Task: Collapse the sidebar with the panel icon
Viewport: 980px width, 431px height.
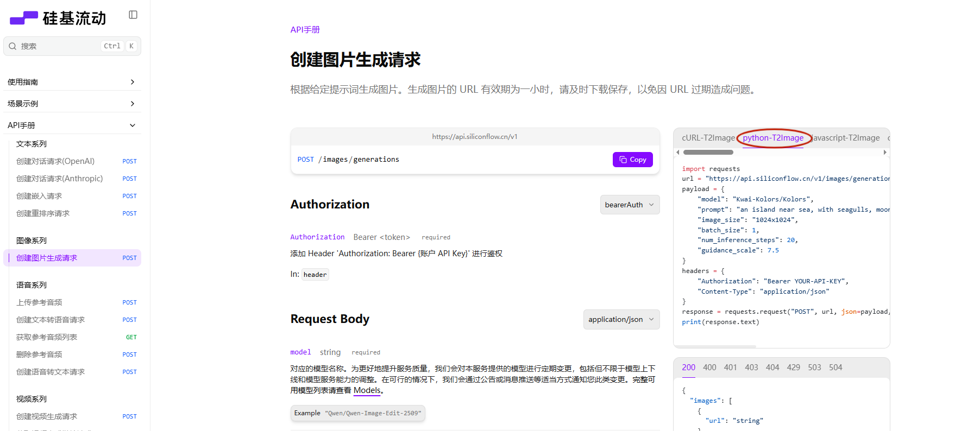Action: pos(133,15)
